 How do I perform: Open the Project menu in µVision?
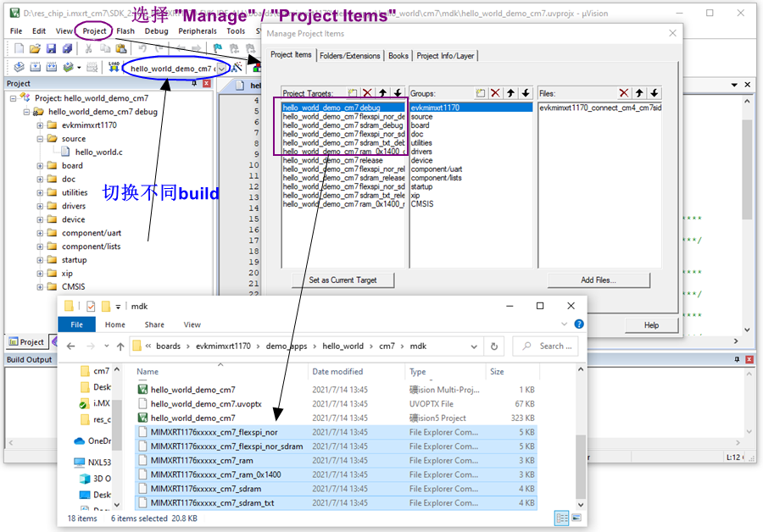click(x=94, y=31)
